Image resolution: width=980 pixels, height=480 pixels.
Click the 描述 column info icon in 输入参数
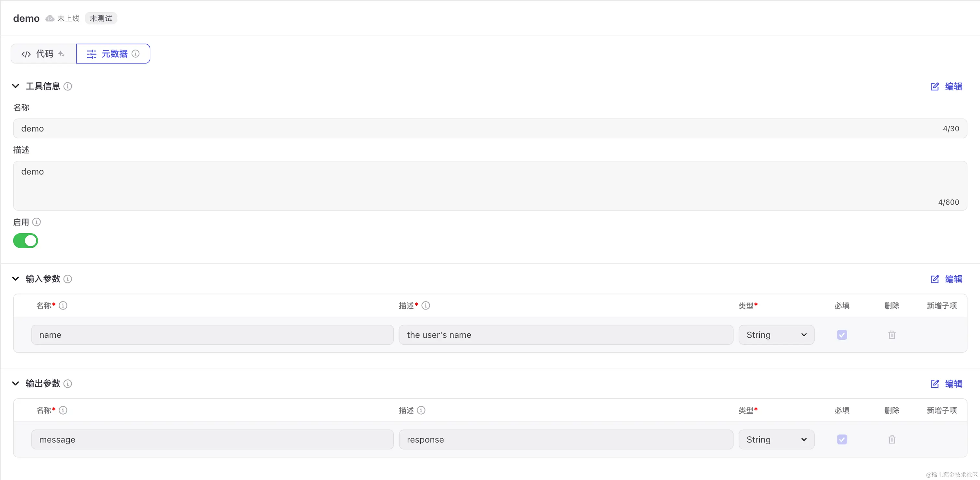point(426,305)
